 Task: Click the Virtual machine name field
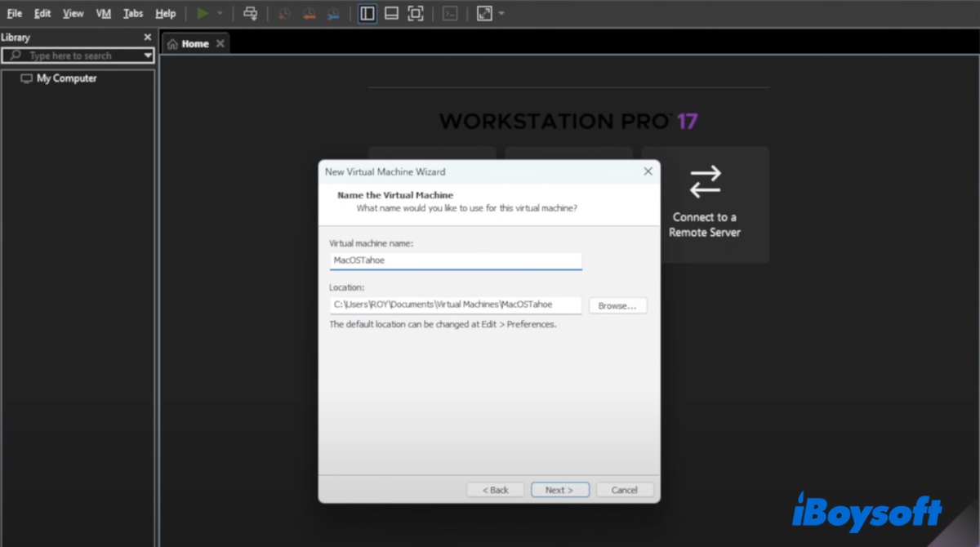pos(455,260)
